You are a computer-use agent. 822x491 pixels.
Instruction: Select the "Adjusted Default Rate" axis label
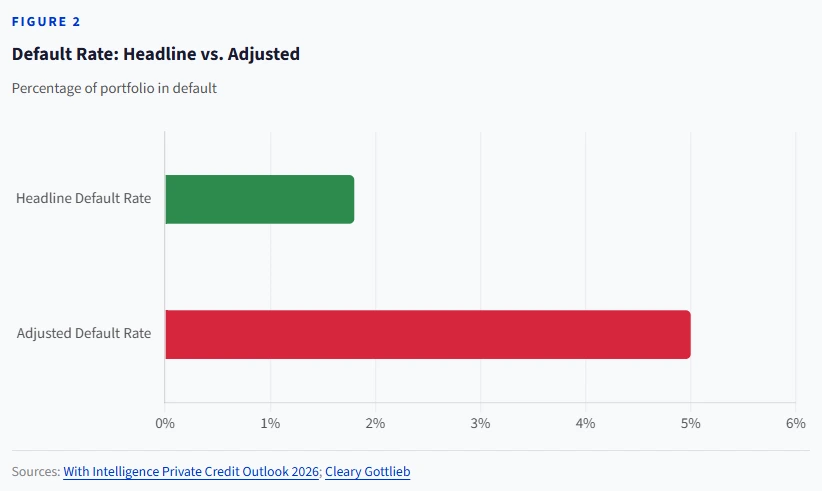[84, 333]
